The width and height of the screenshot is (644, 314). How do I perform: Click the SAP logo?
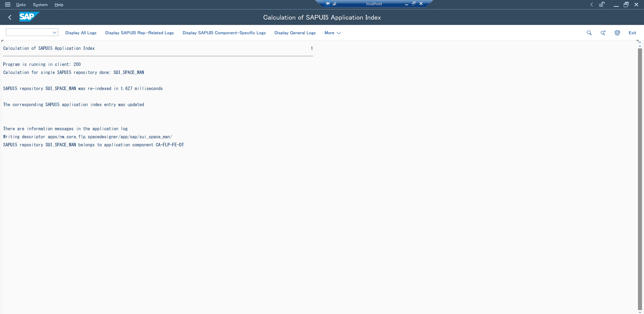[x=29, y=17]
